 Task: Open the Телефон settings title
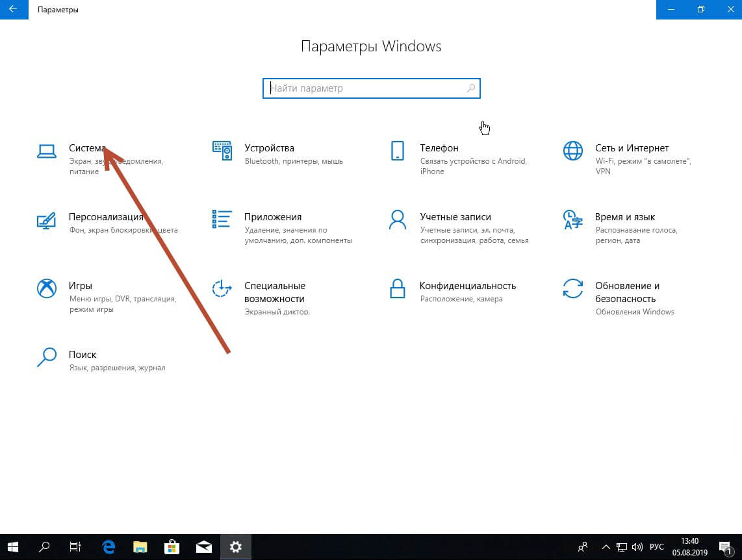click(439, 148)
